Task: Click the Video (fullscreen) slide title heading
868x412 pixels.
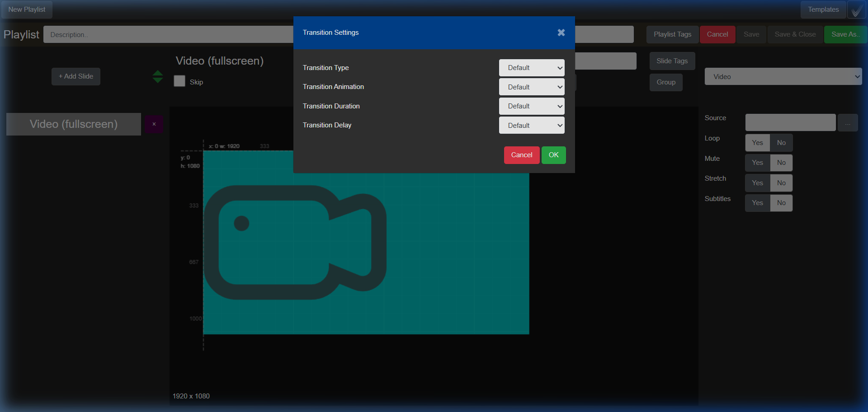Action: tap(220, 61)
